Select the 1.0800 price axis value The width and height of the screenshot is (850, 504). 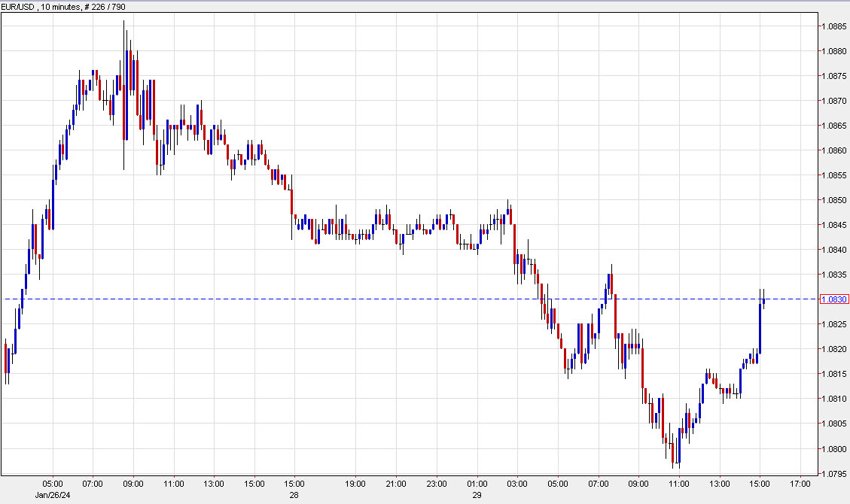click(x=833, y=449)
